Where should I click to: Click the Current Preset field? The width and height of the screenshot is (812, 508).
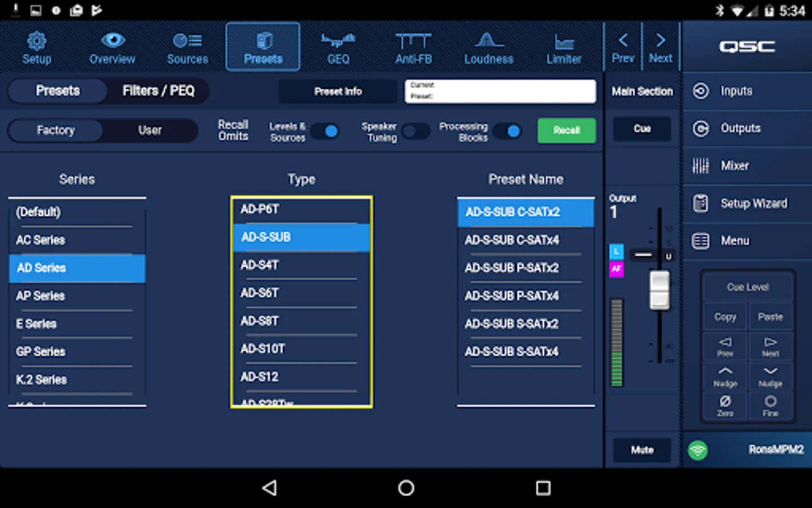[500, 91]
